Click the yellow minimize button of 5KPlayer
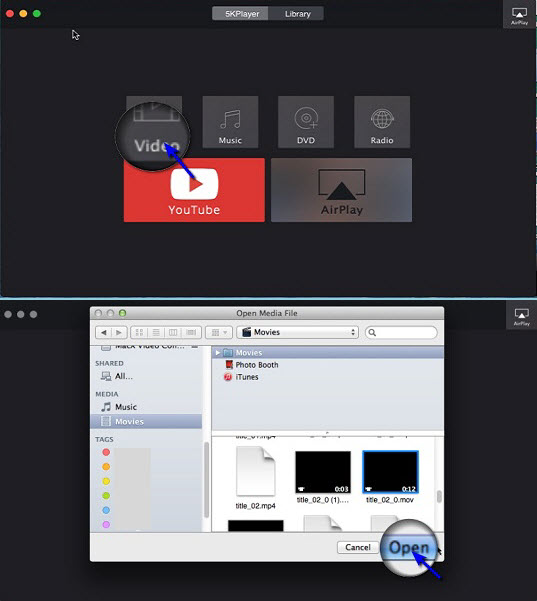537x601 pixels. [x=23, y=14]
